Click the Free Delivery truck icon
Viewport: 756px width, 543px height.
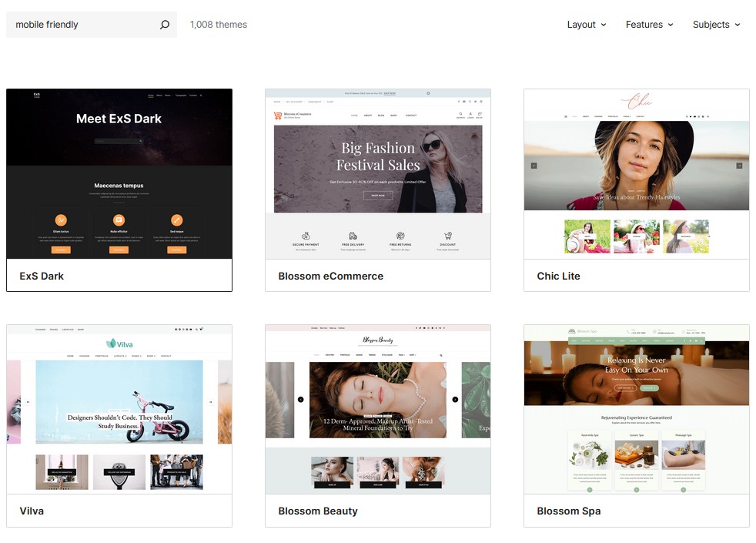[x=353, y=236]
